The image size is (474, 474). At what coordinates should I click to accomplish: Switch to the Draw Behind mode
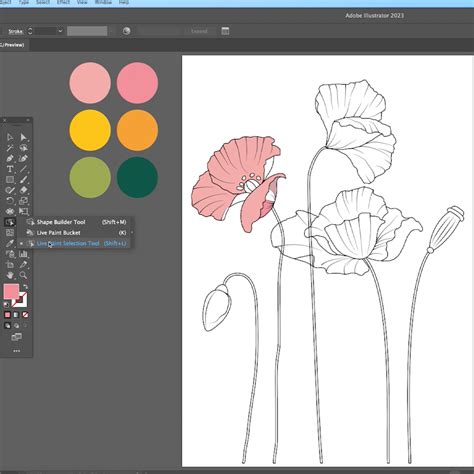(16, 326)
